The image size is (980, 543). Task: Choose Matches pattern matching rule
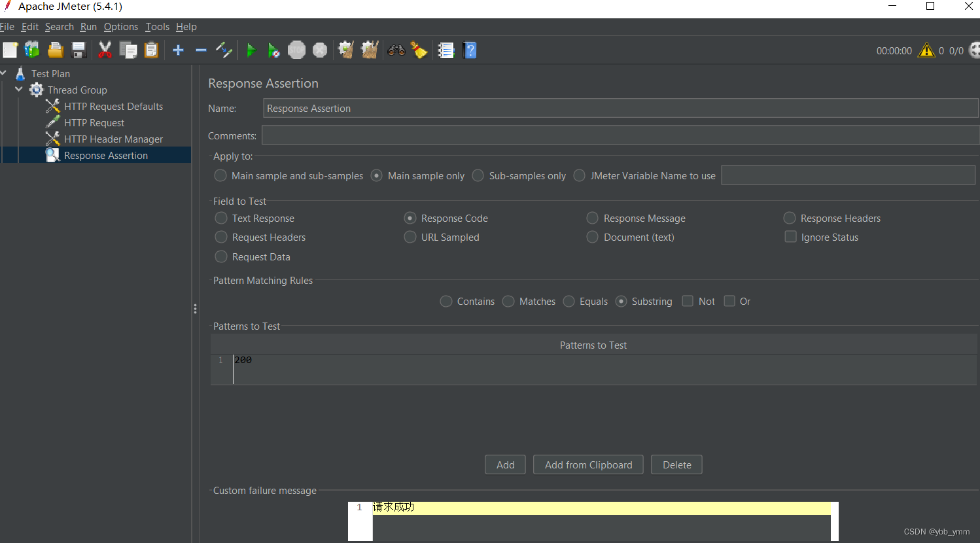point(508,301)
